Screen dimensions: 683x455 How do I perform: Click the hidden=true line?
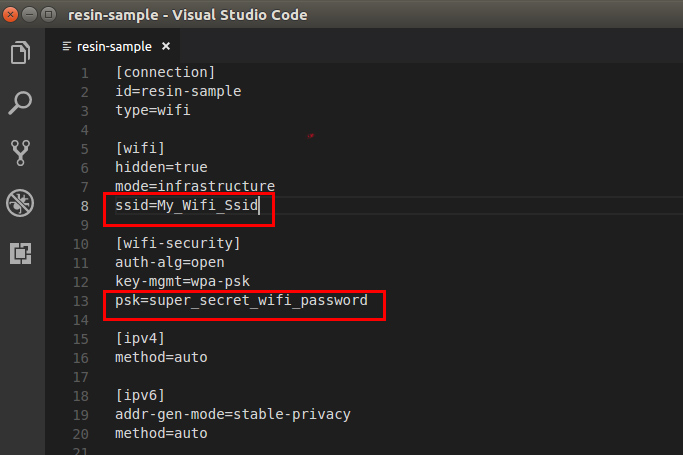point(161,167)
